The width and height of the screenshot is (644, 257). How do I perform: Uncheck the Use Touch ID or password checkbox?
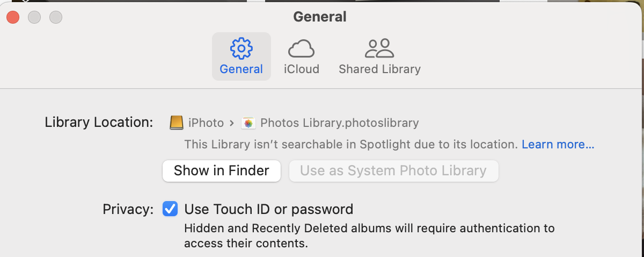[x=170, y=209]
